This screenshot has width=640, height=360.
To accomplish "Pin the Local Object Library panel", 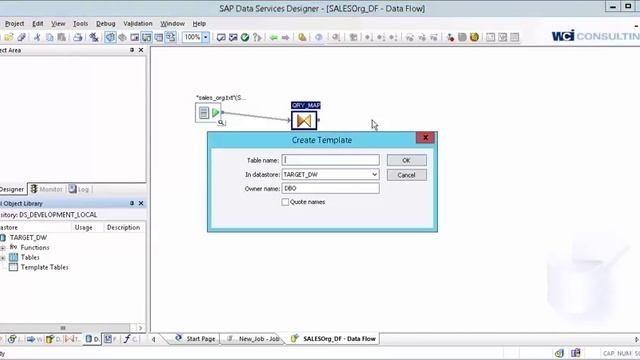I will [132, 203].
